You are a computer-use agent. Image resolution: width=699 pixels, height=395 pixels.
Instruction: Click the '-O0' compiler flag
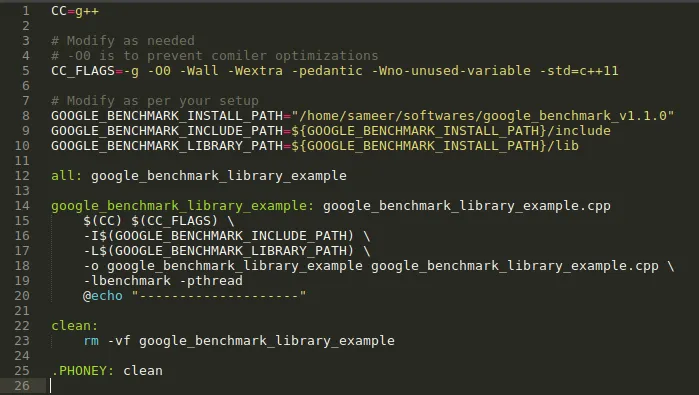(159, 71)
